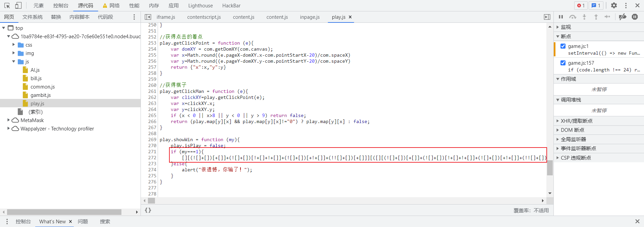This screenshot has width=644, height=227.
Task: Pause script execution
Action: point(561,17)
